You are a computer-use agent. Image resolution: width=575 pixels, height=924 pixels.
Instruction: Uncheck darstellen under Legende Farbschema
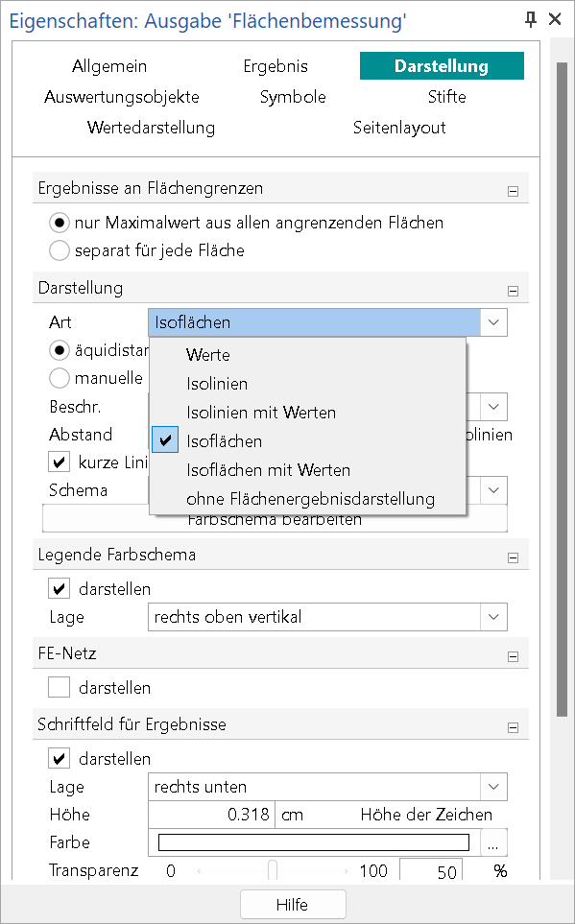tap(59, 589)
